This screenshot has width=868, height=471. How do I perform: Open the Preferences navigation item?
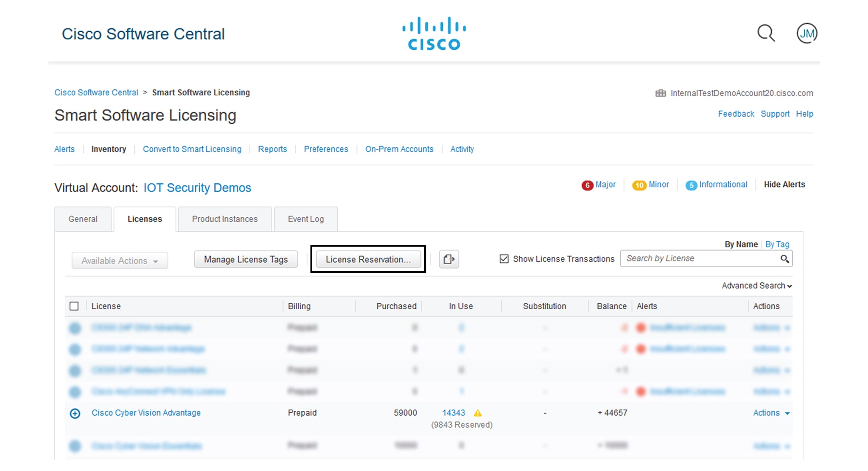click(x=326, y=149)
